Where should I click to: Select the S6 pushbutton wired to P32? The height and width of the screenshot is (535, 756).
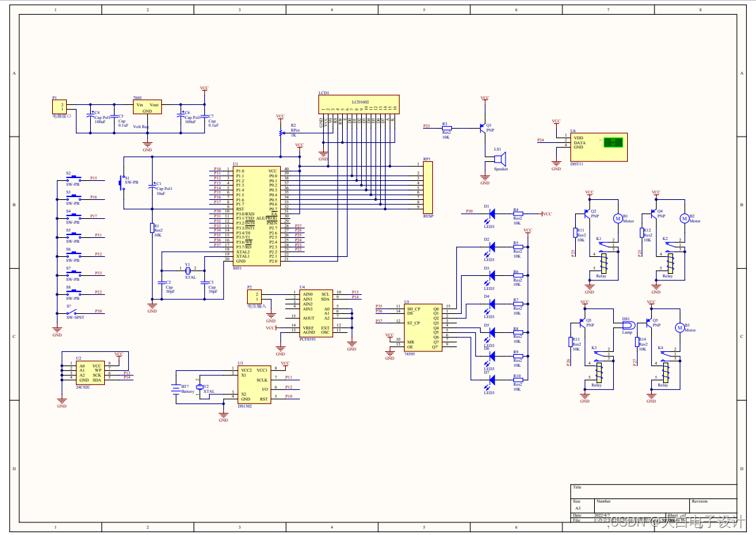pyautogui.click(x=73, y=254)
